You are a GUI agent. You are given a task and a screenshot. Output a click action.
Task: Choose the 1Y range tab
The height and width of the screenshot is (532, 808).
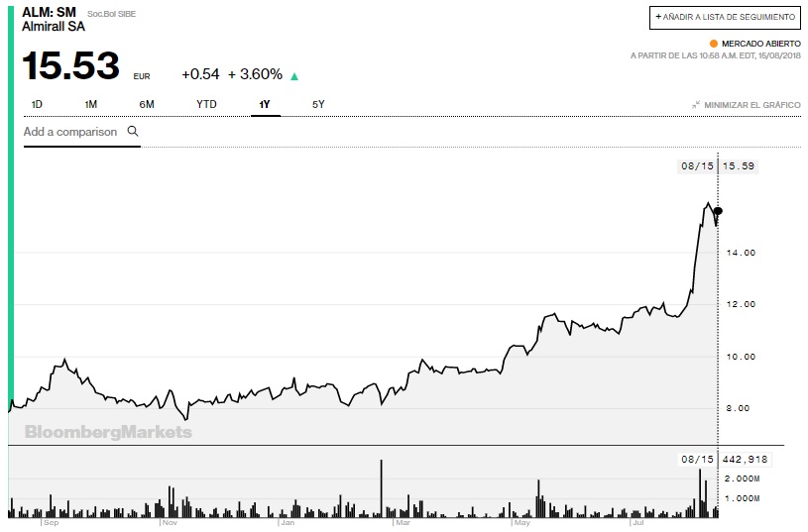(x=265, y=104)
